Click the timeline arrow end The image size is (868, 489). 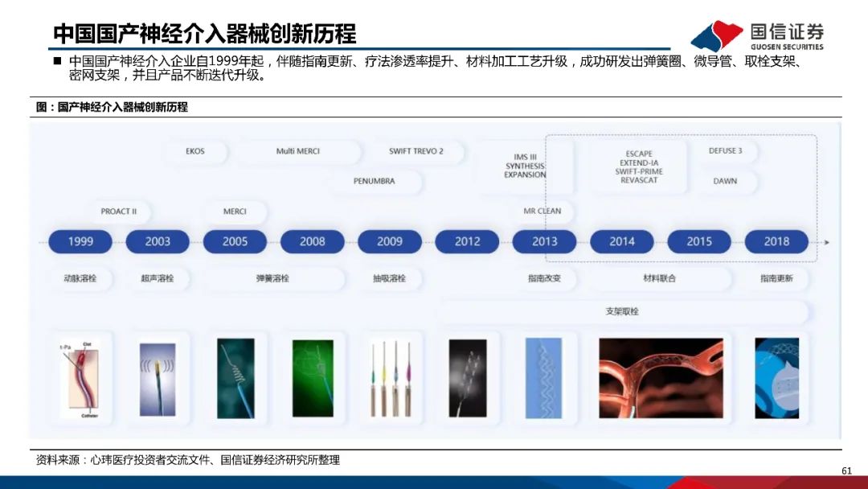click(x=826, y=242)
